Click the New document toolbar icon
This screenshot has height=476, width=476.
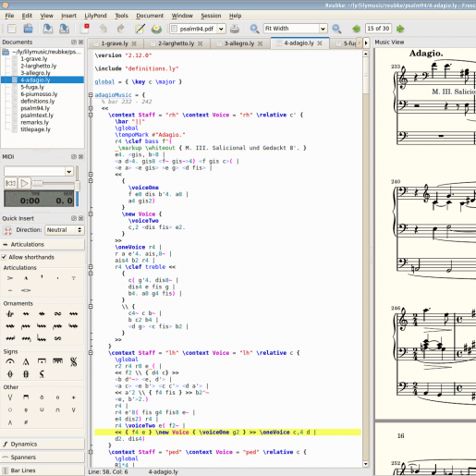(x=12, y=29)
